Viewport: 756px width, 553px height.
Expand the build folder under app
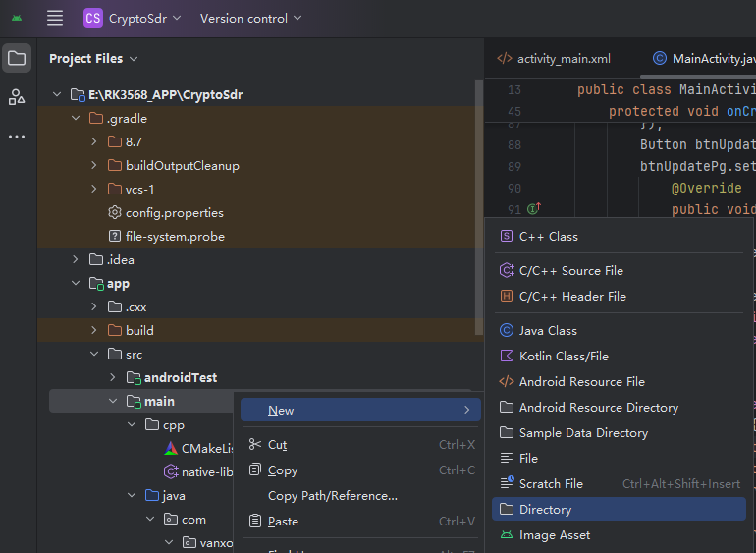pos(94,331)
